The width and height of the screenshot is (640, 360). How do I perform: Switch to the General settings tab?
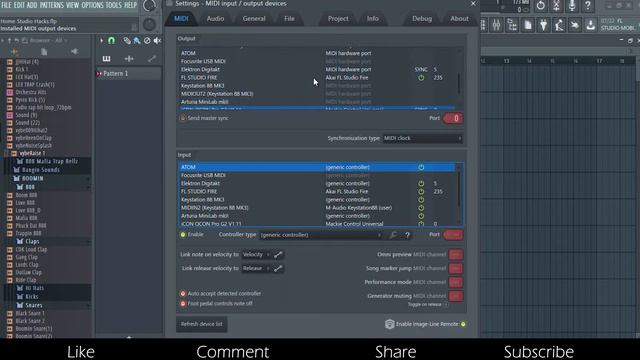[x=254, y=18]
